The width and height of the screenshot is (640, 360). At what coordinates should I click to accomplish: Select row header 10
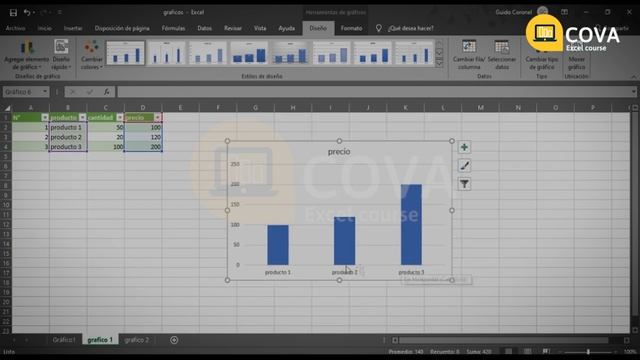click(x=6, y=205)
